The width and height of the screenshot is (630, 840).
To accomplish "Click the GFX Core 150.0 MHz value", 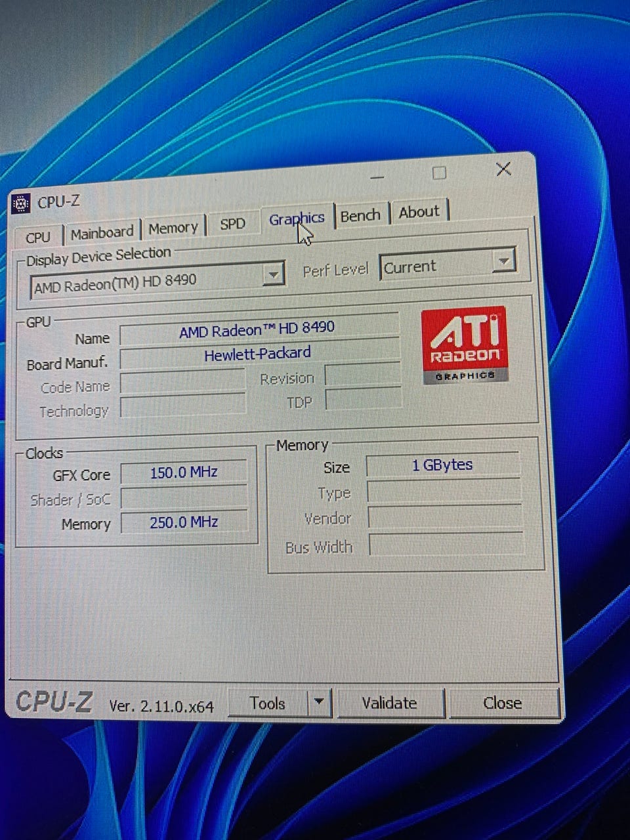I will pyautogui.click(x=184, y=472).
